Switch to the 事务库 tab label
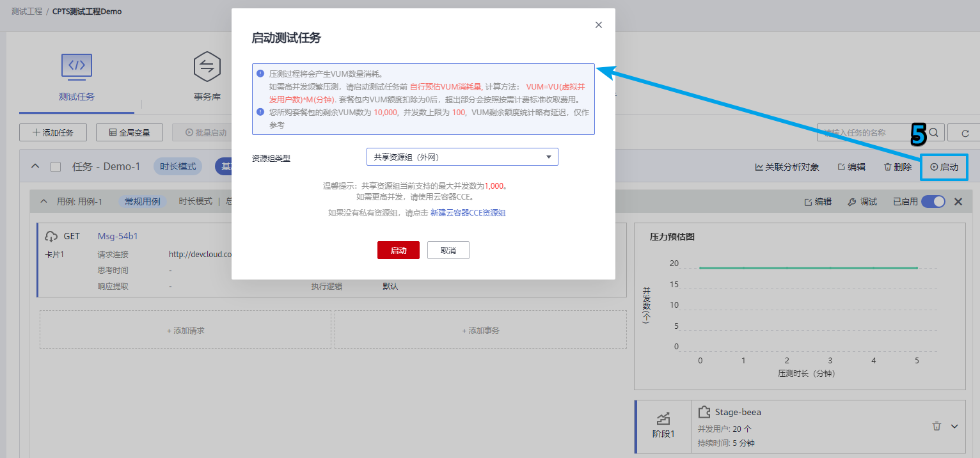 point(207,97)
